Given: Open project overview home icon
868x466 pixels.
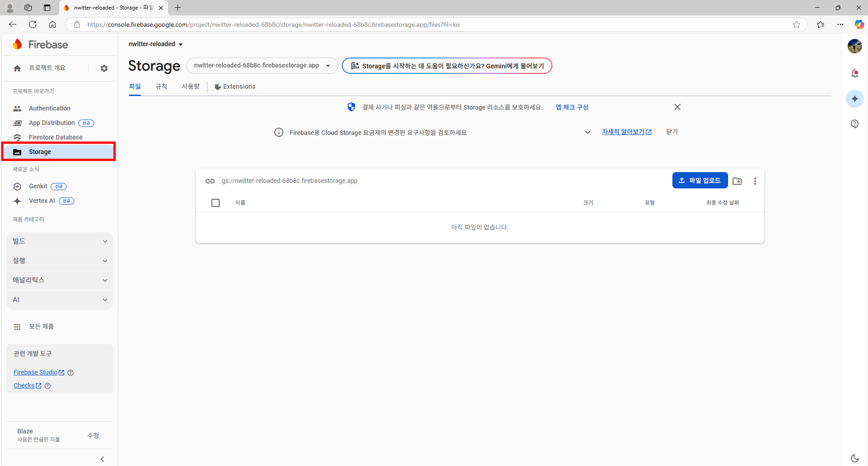Looking at the screenshot, I should coord(17,68).
